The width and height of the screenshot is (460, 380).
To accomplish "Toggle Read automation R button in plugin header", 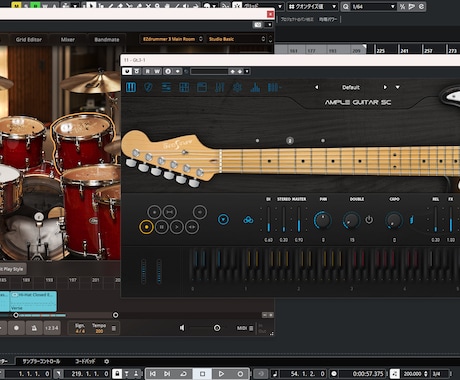I will pyautogui.click(x=147, y=71).
